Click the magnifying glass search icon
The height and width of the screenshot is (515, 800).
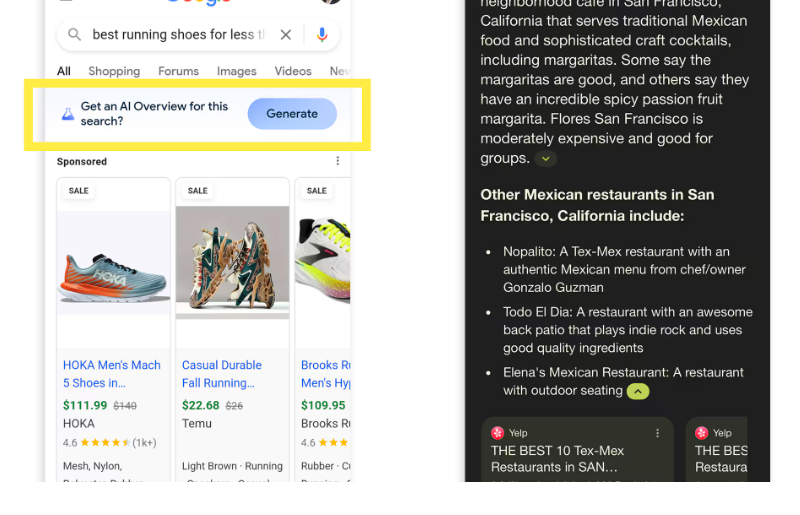click(x=74, y=35)
